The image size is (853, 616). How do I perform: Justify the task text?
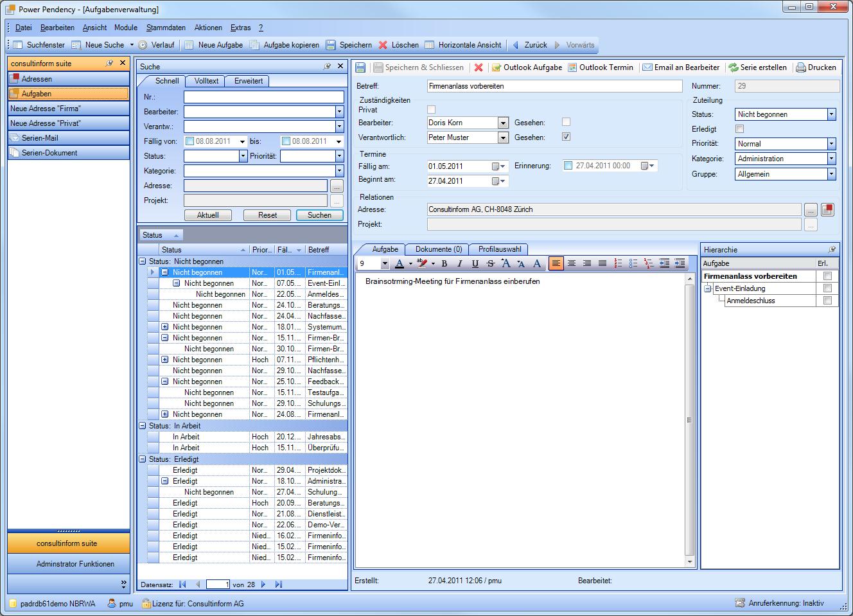[602, 263]
